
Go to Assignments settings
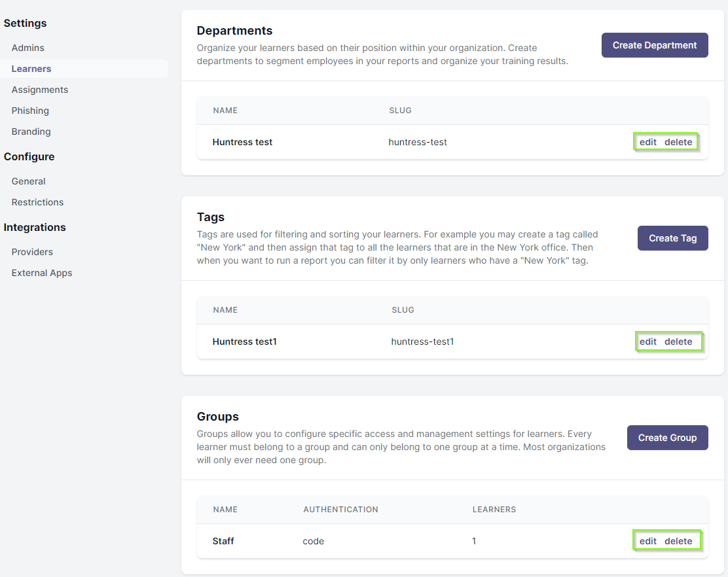click(x=40, y=90)
